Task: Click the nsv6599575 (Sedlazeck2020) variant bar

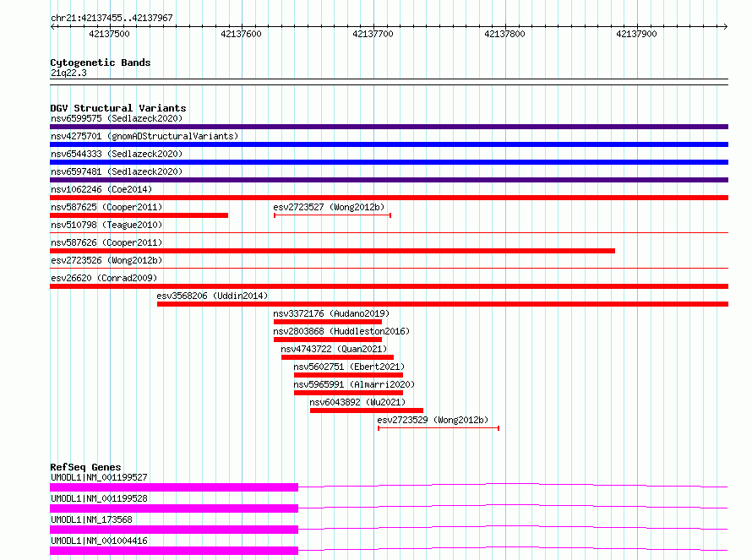Action: tap(389, 127)
